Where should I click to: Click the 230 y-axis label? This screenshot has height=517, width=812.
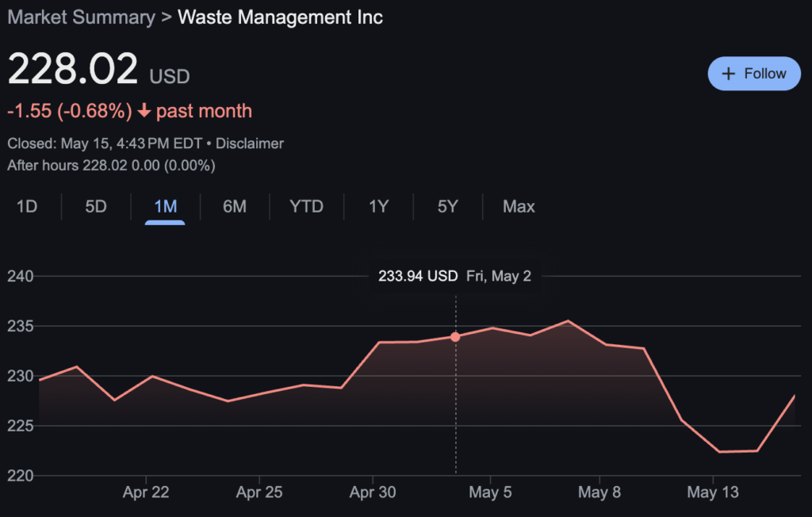point(20,376)
